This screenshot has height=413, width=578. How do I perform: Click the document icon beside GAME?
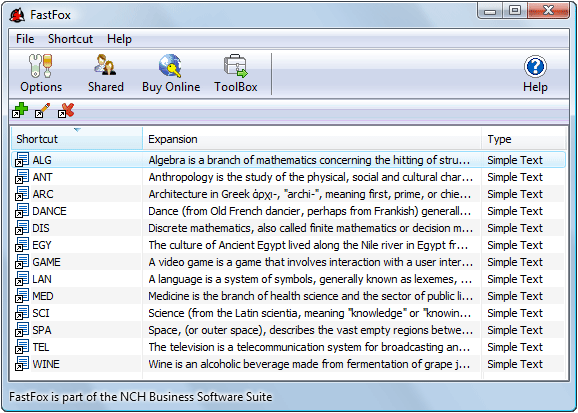point(22,262)
